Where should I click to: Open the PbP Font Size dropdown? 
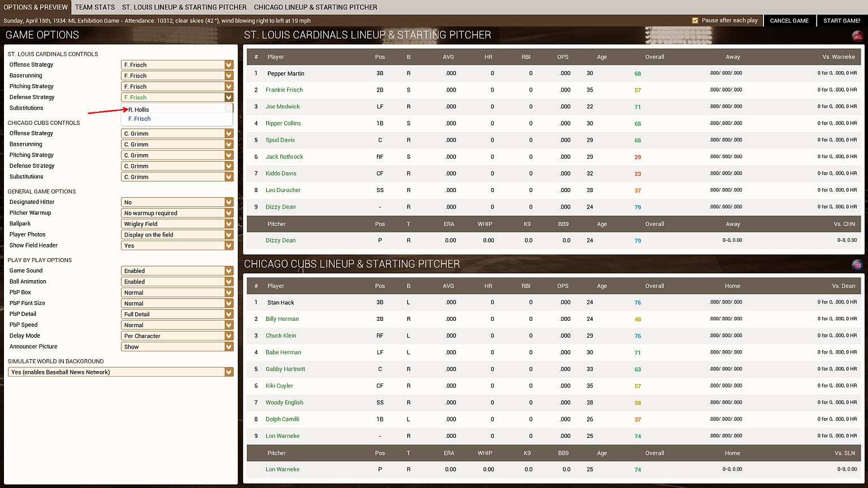[177, 303]
